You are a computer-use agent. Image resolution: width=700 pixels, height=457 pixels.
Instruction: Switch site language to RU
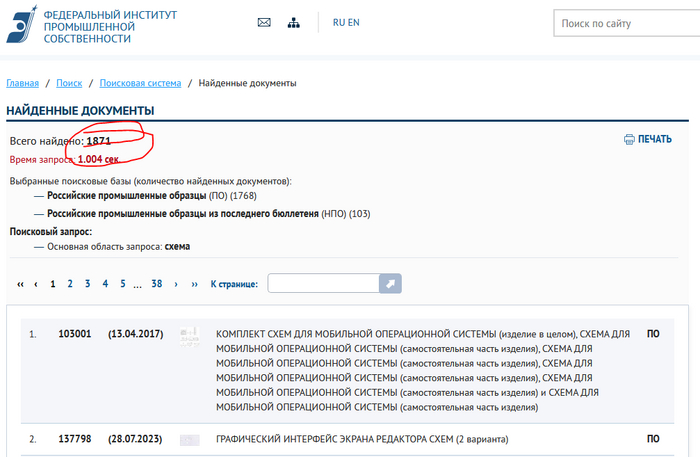[339, 23]
